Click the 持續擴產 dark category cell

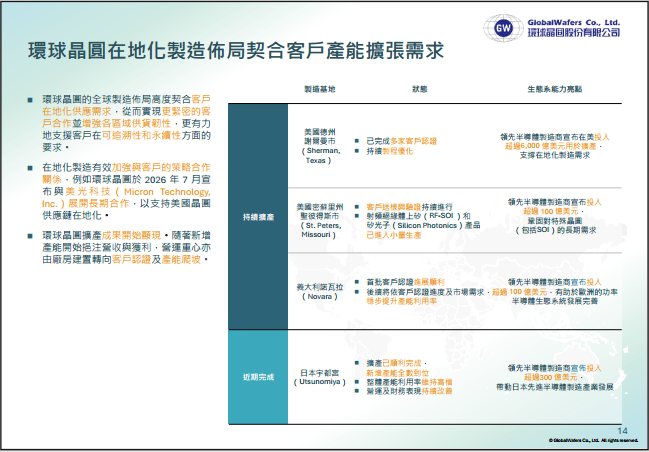point(258,217)
